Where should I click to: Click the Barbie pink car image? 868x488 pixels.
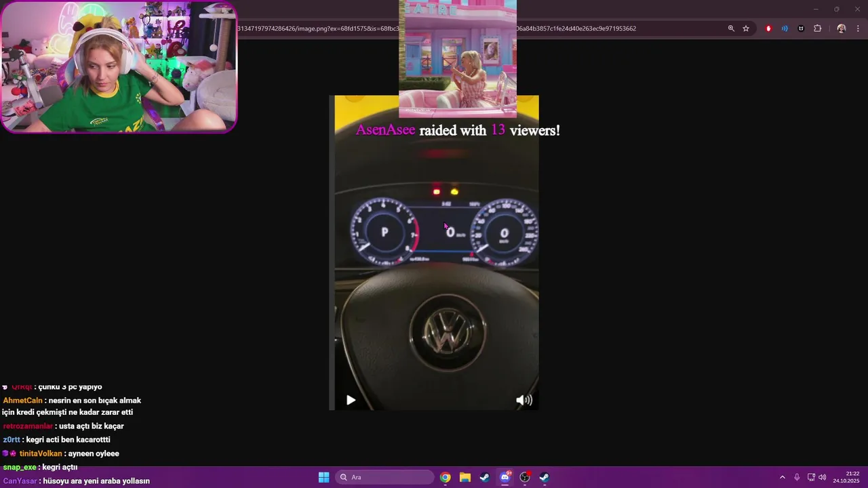pyautogui.click(x=458, y=59)
